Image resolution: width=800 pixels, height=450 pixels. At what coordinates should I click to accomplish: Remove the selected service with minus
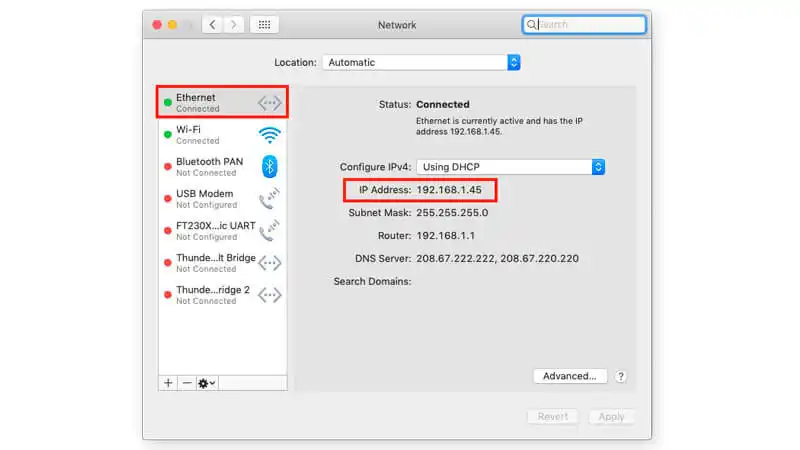click(x=187, y=383)
